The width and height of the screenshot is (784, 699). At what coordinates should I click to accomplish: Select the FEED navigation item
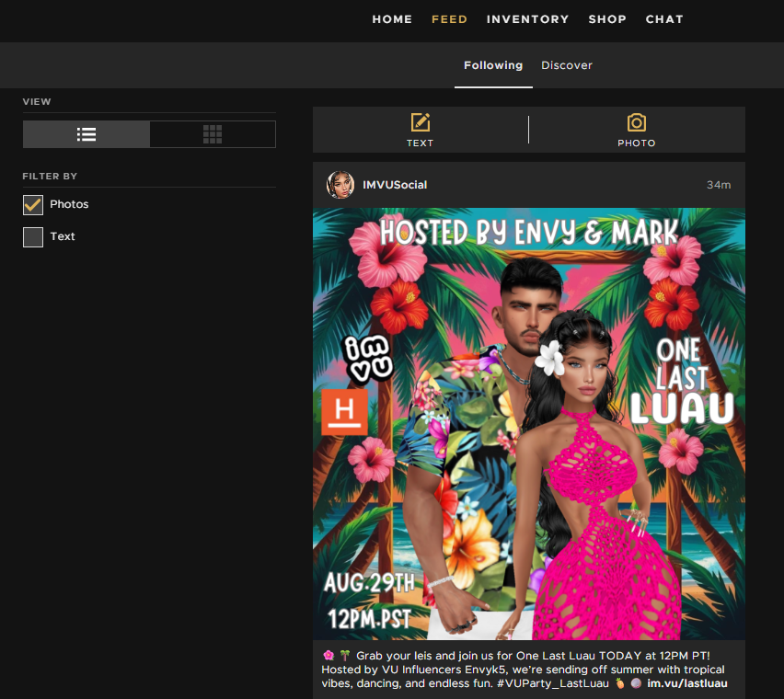[x=449, y=19]
